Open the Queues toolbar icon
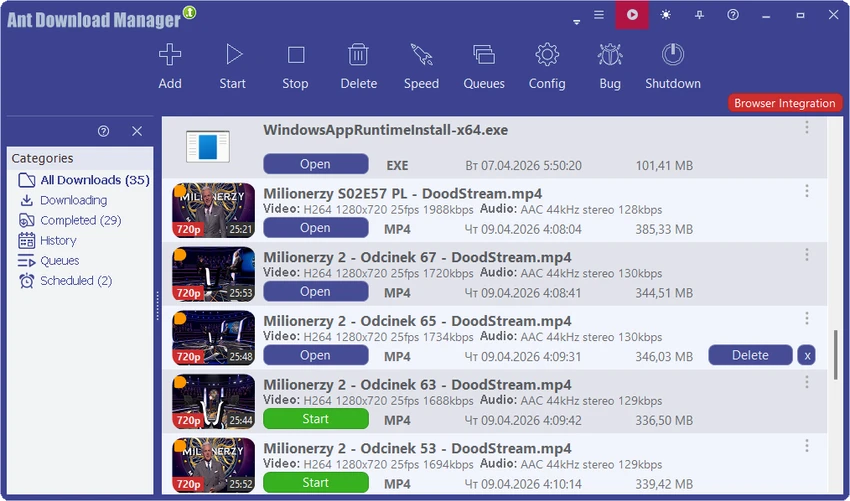This screenshot has width=850, height=501. 484,55
